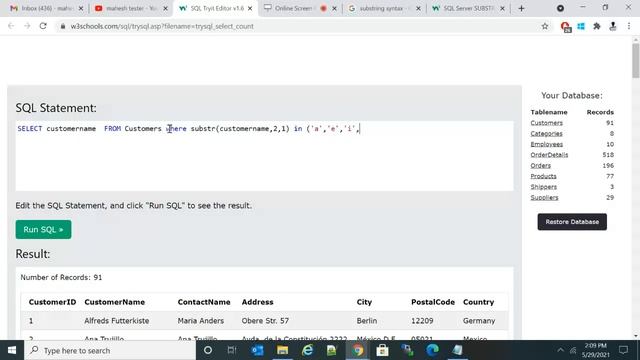Image resolution: width=640 pixels, height=360 pixels.
Task: Click 'Number of Records: 91' text
Action: tap(61, 277)
